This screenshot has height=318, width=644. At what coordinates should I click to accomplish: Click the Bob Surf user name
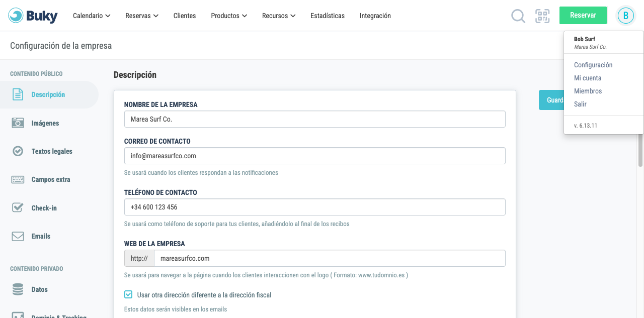[x=585, y=39]
